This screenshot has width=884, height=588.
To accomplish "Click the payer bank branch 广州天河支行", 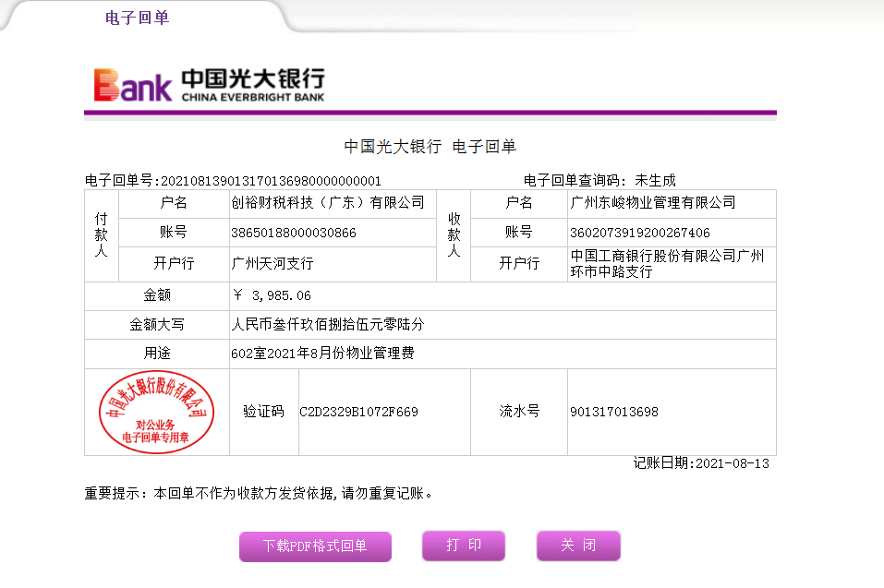I will point(272,263).
